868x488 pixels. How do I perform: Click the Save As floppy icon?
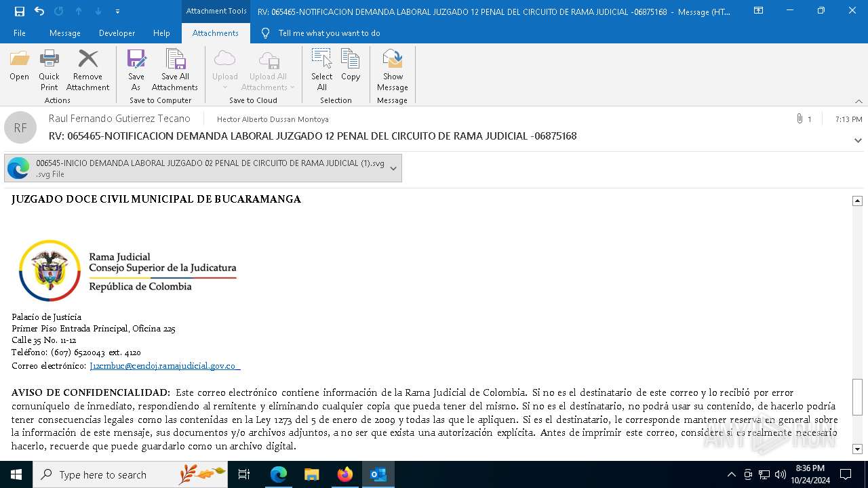[136, 70]
